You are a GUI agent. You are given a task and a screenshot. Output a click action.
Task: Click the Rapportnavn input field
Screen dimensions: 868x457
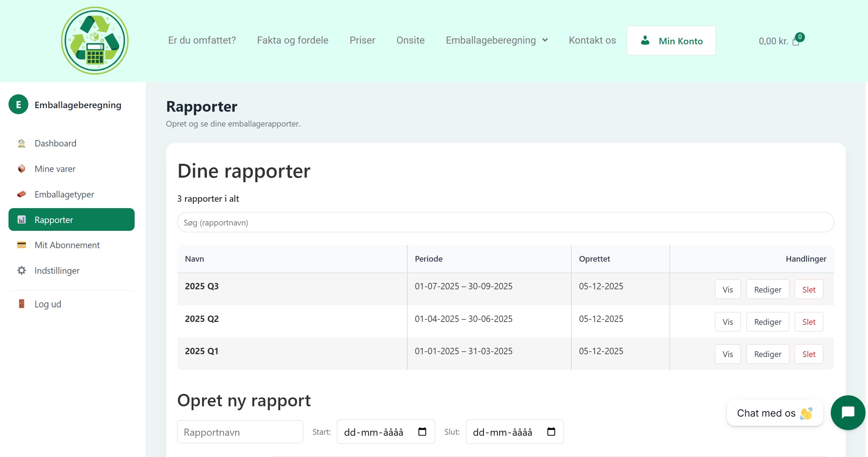[x=240, y=432]
